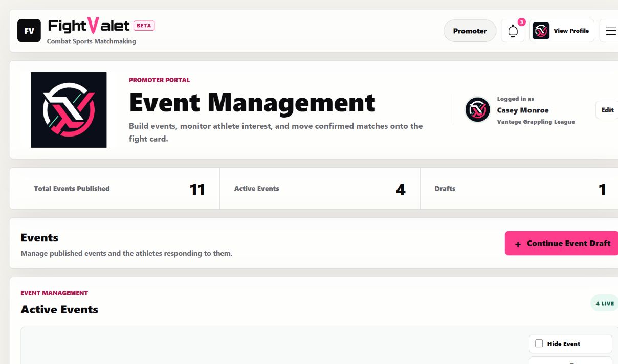Click the FV logo badge
The image size is (618, 364).
tap(29, 31)
